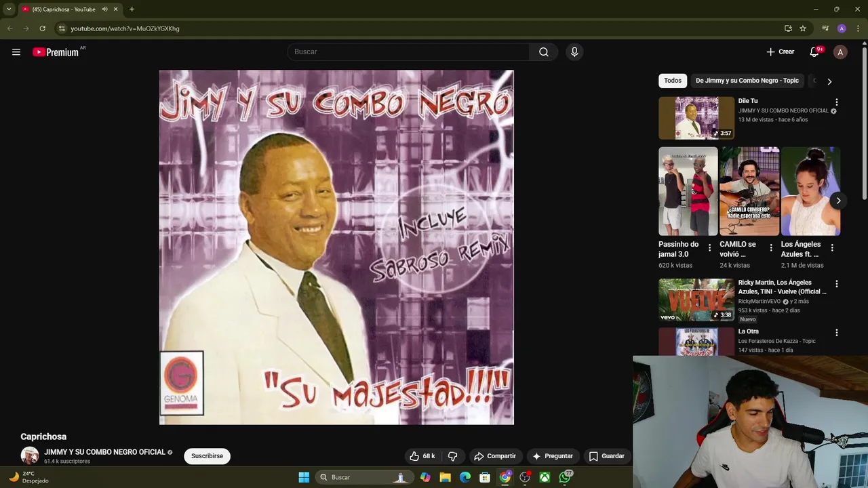Click the Dile Tu video title
Viewport: 868px width, 488px height.
click(x=748, y=101)
